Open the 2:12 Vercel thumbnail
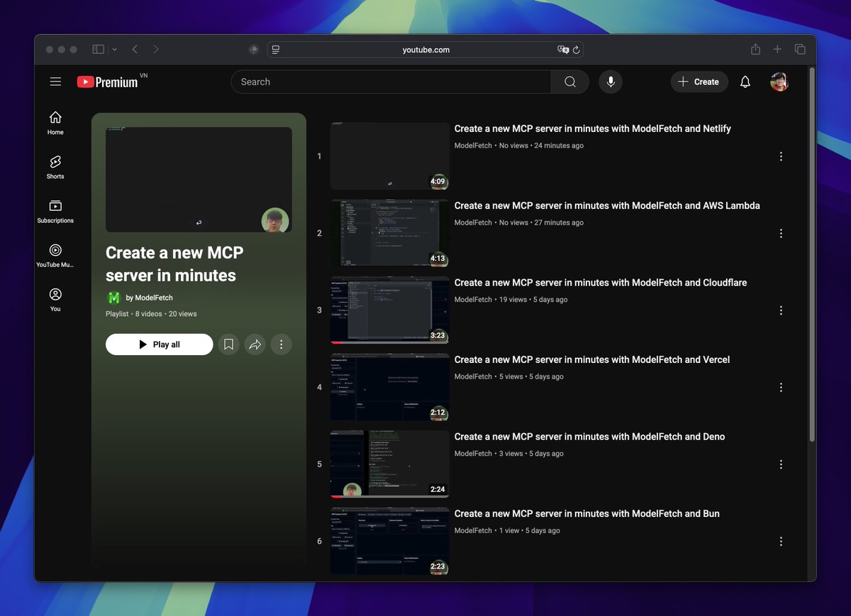Image resolution: width=851 pixels, height=616 pixels. (389, 387)
